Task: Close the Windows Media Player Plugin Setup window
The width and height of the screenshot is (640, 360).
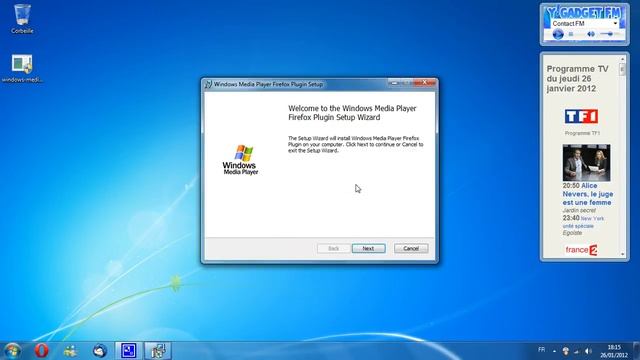Action: pos(424,83)
